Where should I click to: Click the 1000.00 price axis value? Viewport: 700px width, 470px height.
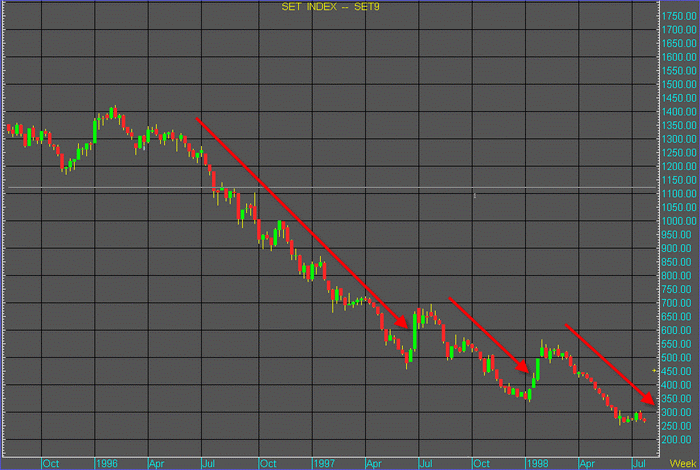(679, 221)
